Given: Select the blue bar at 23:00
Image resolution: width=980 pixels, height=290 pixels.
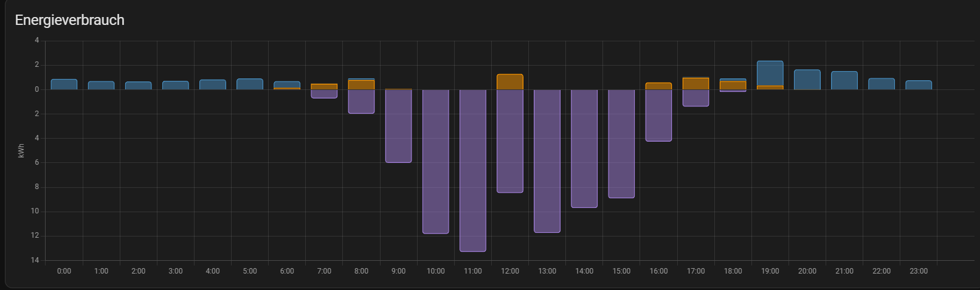Looking at the screenshot, I should pyautogui.click(x=919, y=85).
